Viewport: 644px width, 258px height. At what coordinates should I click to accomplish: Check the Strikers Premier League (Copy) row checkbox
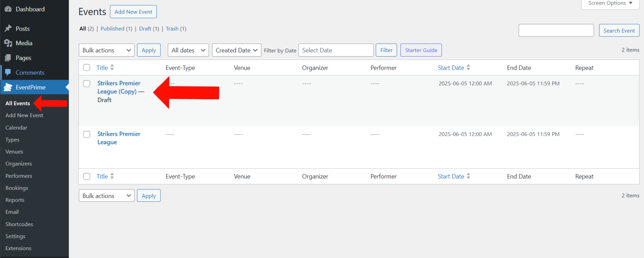tap(87, 83)
